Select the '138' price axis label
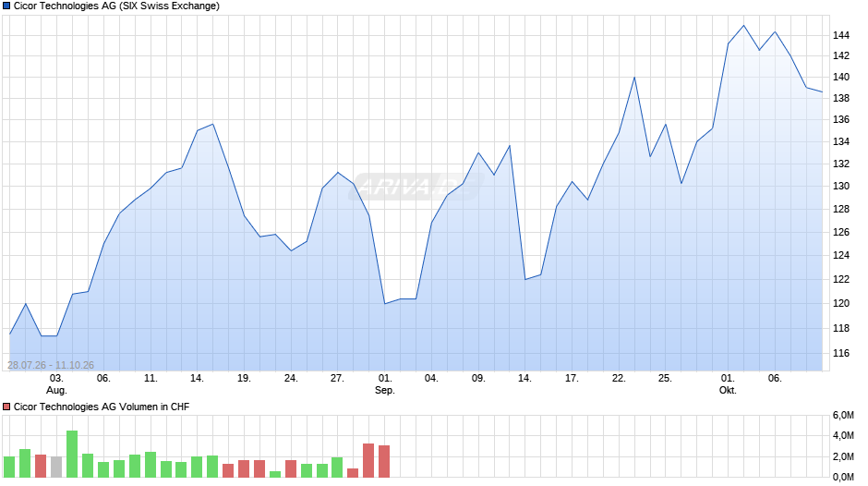This screenshot has width=868, height=486. [x=841, y=99]
